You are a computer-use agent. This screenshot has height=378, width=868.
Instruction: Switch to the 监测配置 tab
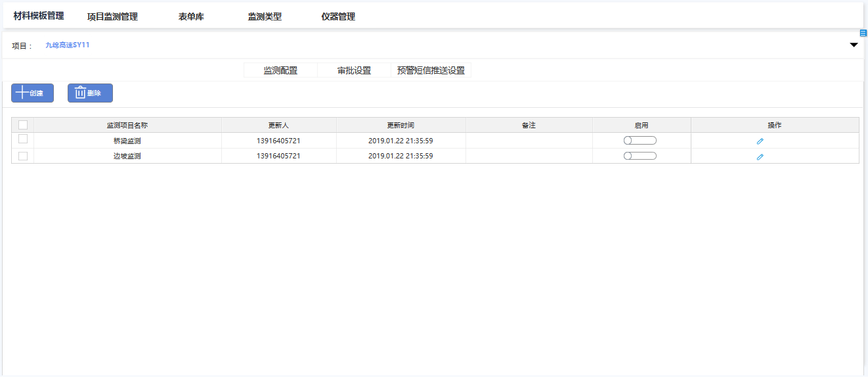[x=280, y=70]
